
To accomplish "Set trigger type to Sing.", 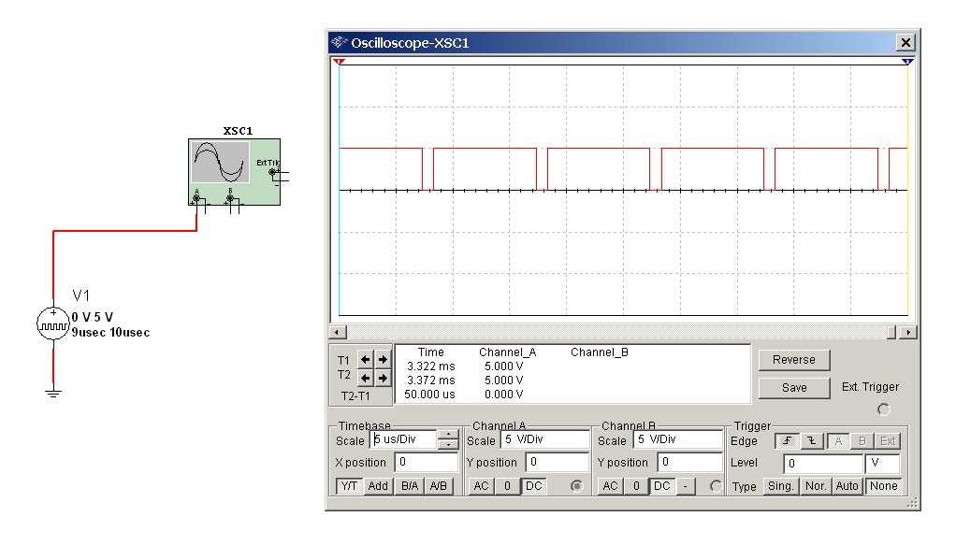I will coord(781,486).
